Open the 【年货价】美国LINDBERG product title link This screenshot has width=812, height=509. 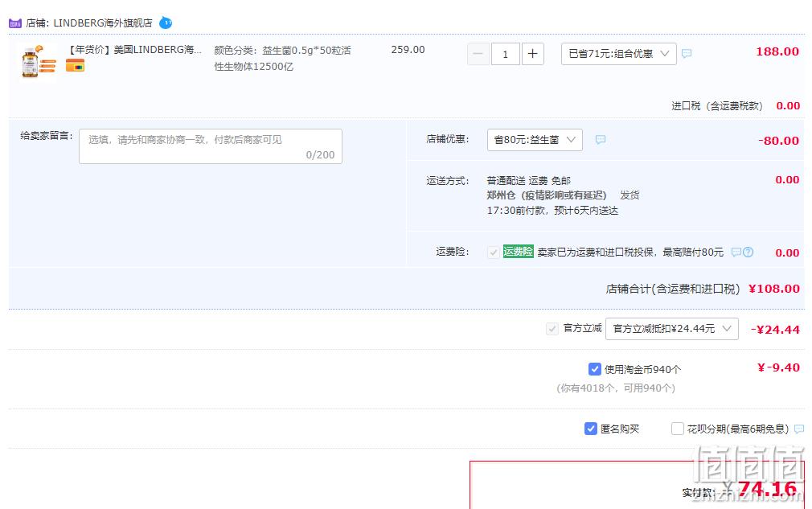(x=134, y=50)
